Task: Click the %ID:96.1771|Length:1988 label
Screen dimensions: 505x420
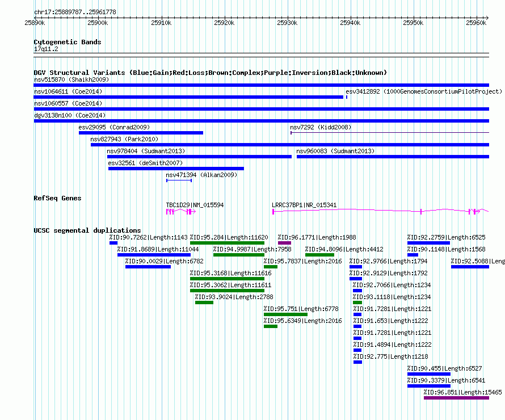Action: coord(317,237)
